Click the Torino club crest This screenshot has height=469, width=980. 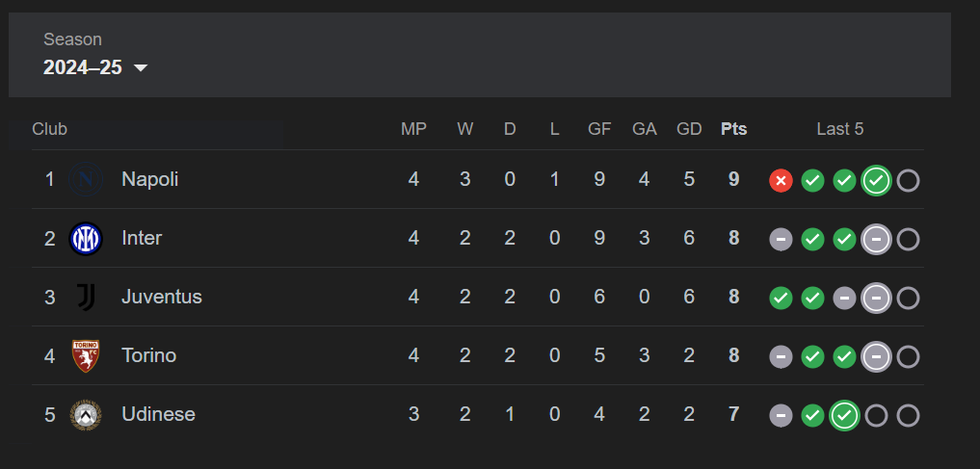tap(86, 356)
